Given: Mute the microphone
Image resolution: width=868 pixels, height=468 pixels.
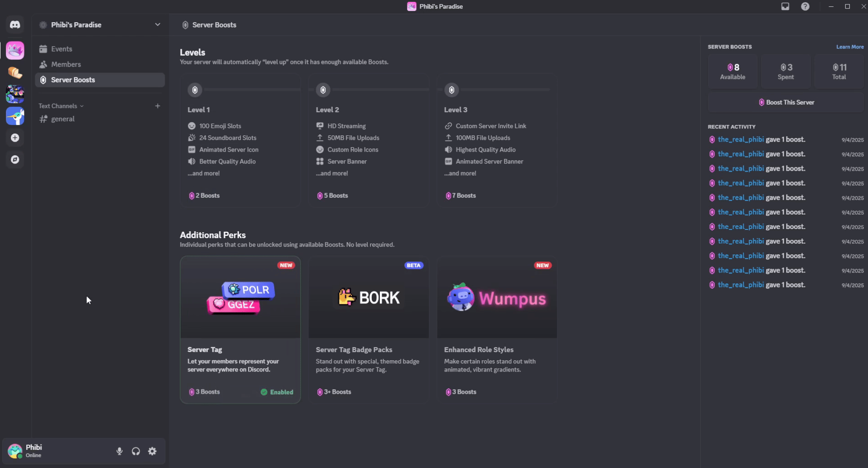Looking at the screenshot, I should coord(119,451).
